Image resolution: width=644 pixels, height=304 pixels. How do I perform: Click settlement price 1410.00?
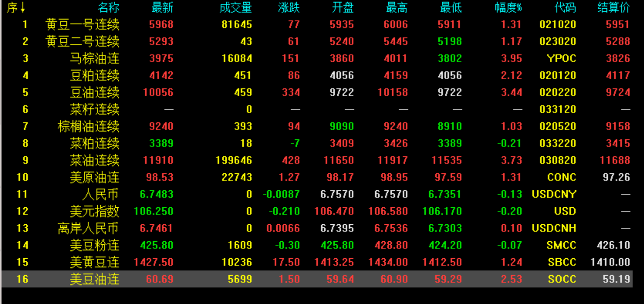pyautogui.click(x=611, y=262)
